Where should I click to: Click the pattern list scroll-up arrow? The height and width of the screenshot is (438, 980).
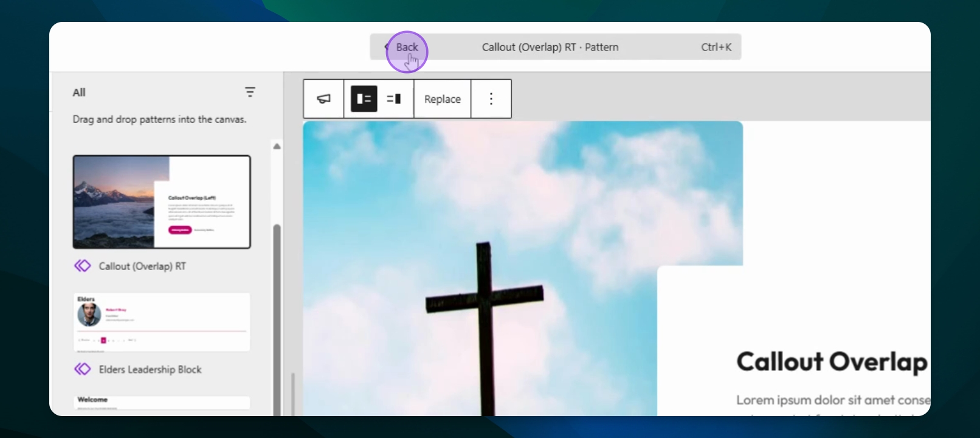277,146
